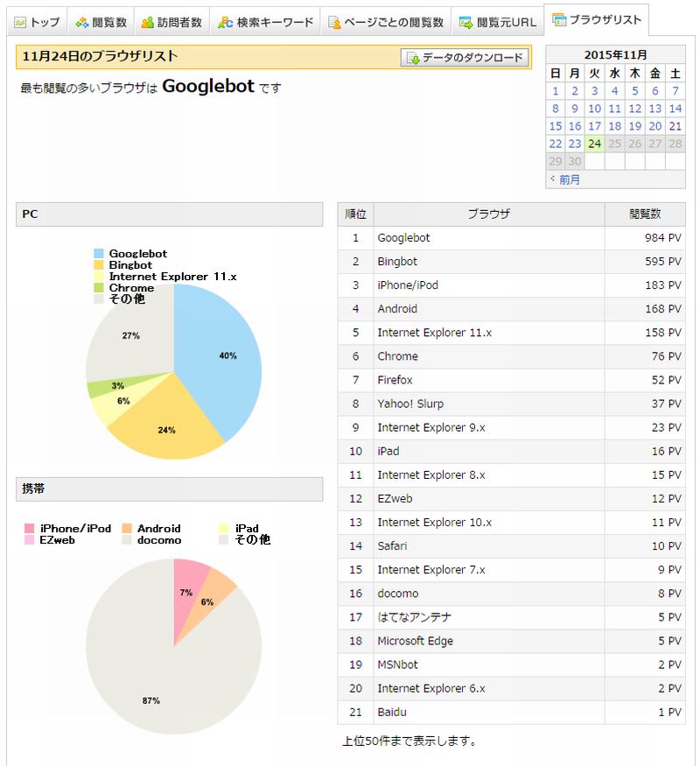Switch to the 閲覧数 tab

click(x=101, y=23)
